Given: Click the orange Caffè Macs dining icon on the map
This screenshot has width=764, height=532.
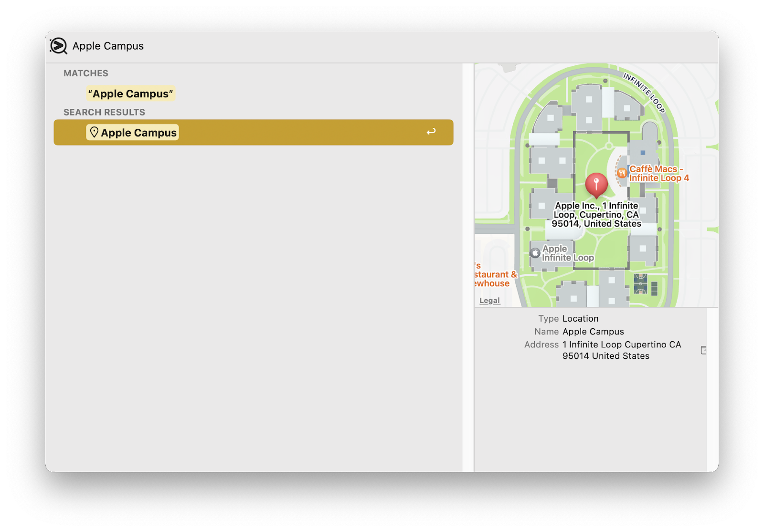Looking at the screenshot, I should [x=622, y=173].
